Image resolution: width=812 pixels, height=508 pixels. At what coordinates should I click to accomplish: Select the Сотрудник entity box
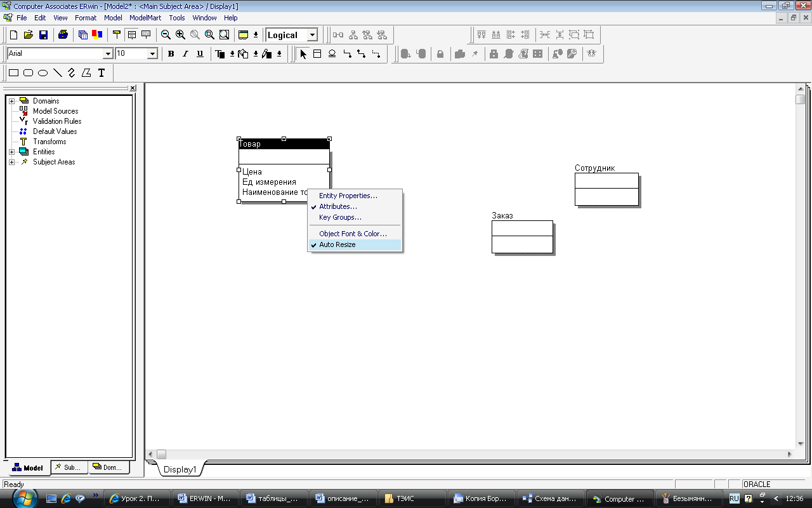(606, 189)
